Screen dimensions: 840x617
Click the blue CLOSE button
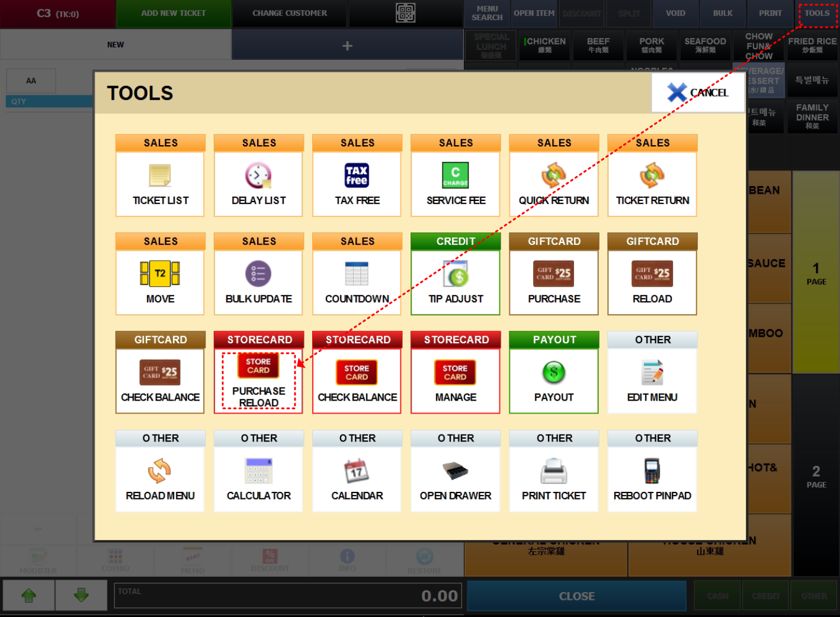pyautogui.click(x=576, y=596)
